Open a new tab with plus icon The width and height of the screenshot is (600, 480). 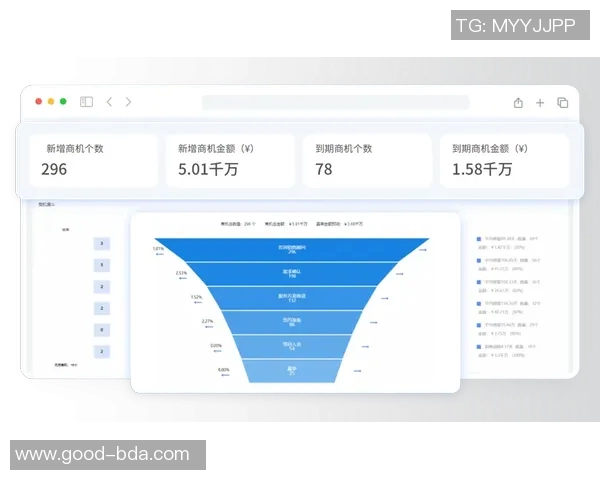[x=540, y=102]
